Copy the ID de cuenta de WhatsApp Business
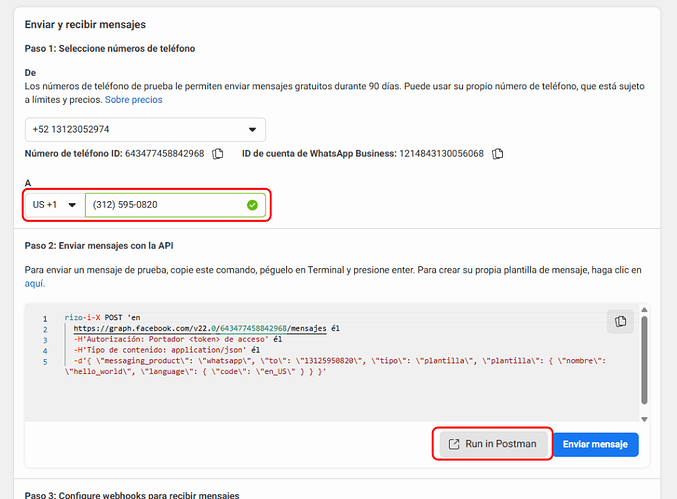The width and height of the screenshot is (677, 499). 497,154
